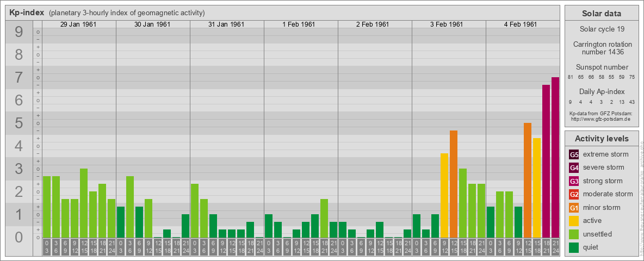Click the yellow bar for 4 Feb 15-18
Viewport: 644px width, 261px height.
[537, 188]
